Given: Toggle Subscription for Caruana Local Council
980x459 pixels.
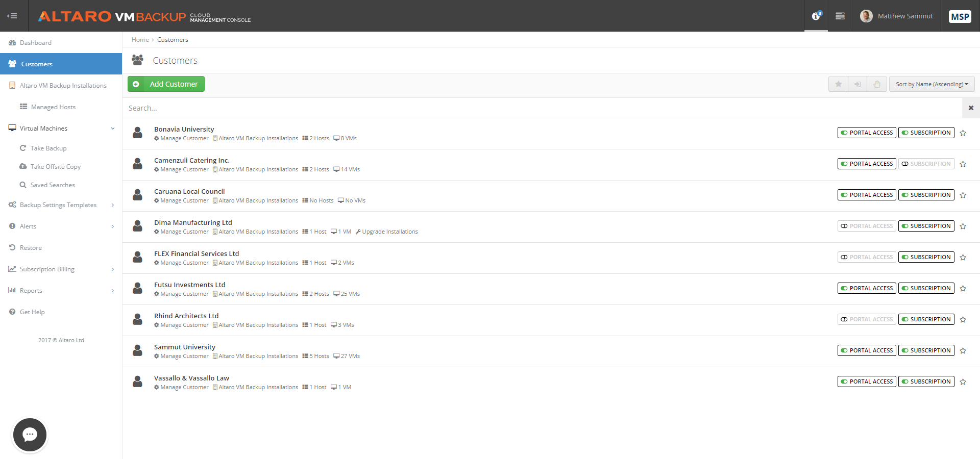Looking at the screenshot, I should pos(926,195).
